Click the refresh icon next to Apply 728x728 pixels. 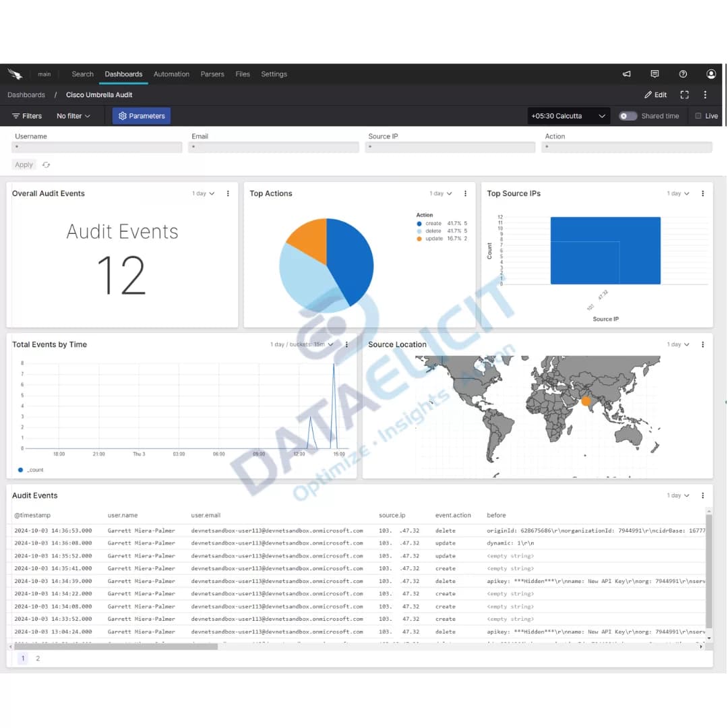click(x=46, y=164)
